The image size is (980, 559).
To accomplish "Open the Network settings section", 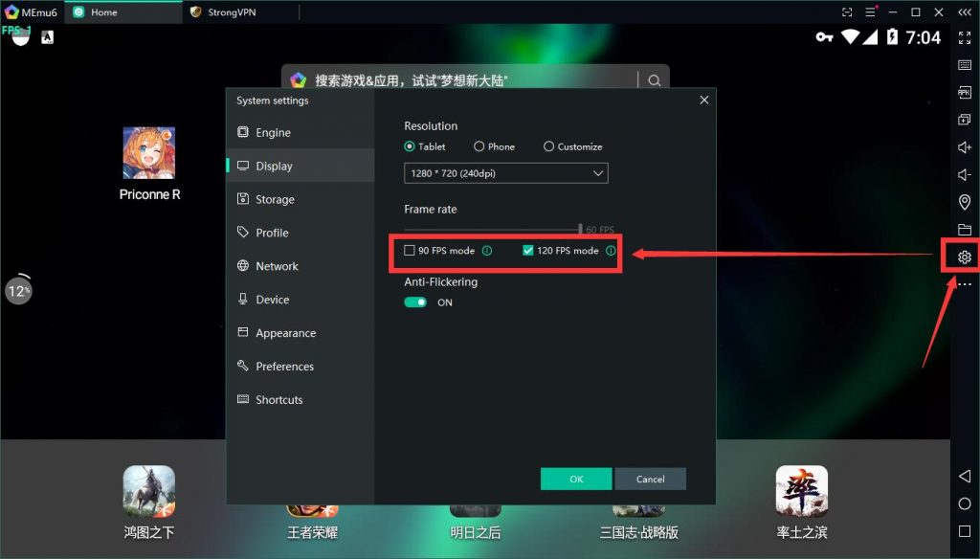I will (x=278, y=265).
